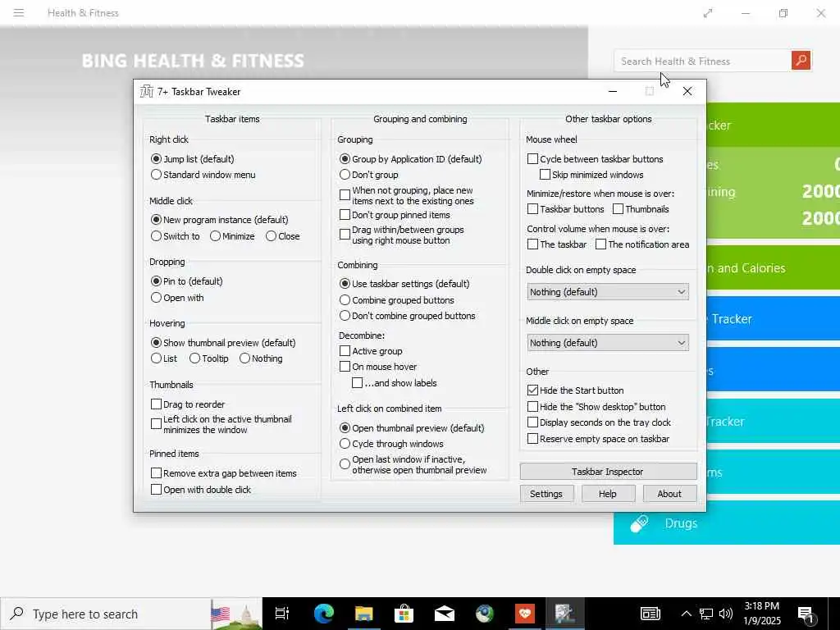Click the 7+ Taskbar Tweaker taskbar icon
The width and height of the screenshot is (840, 630).
[564, 614]
